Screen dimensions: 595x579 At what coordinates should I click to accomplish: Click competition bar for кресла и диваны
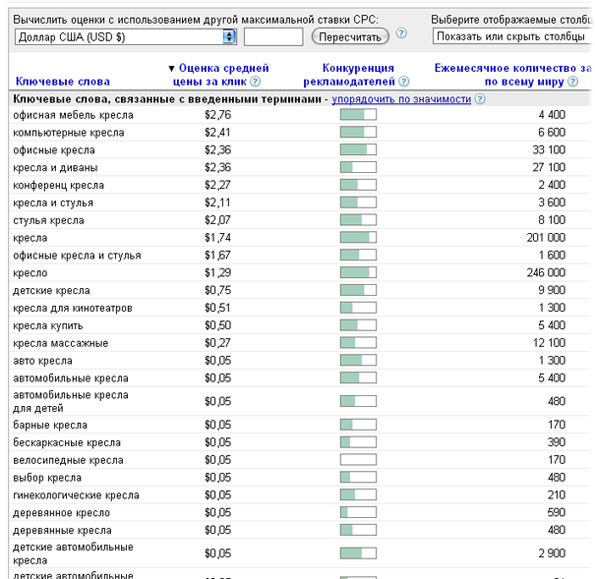358,167
